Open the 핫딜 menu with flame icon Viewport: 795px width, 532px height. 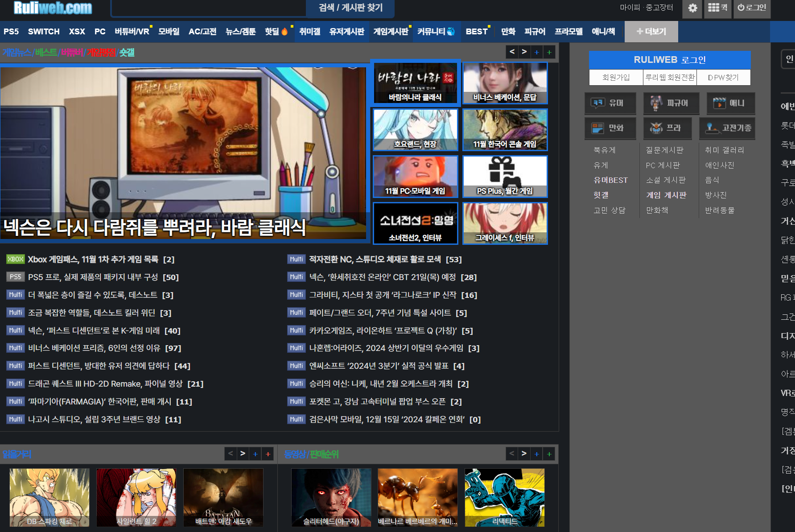pyautogui.click(x=276, y=32)
